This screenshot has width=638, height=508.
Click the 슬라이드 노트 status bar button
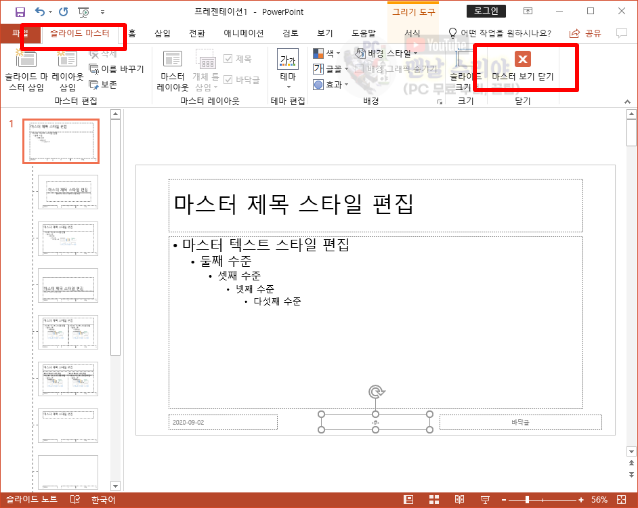[32, 499]
